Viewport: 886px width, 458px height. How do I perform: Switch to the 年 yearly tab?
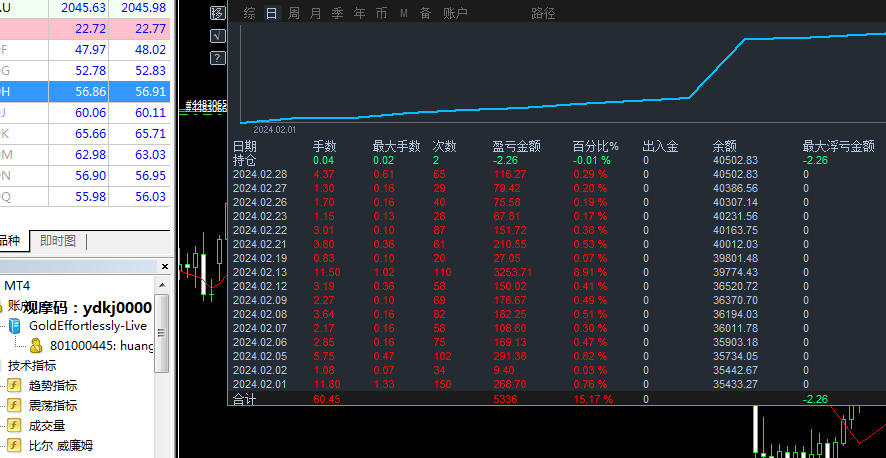point(359,14)
